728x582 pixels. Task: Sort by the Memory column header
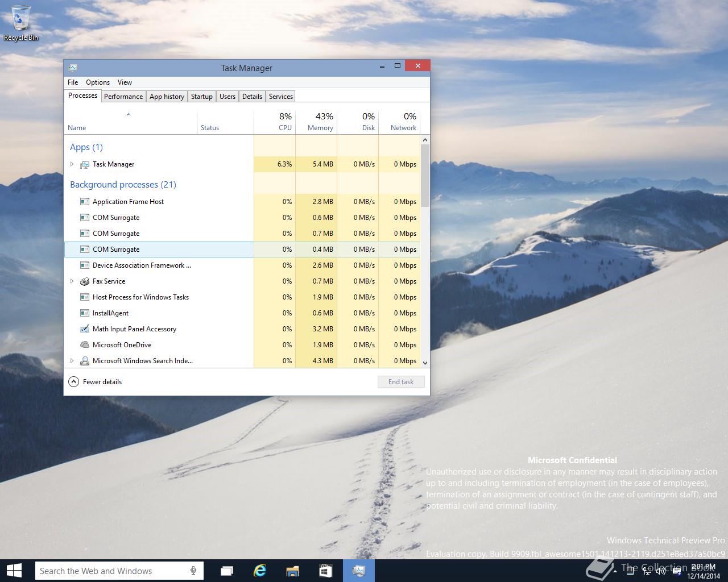pos(316,122)
